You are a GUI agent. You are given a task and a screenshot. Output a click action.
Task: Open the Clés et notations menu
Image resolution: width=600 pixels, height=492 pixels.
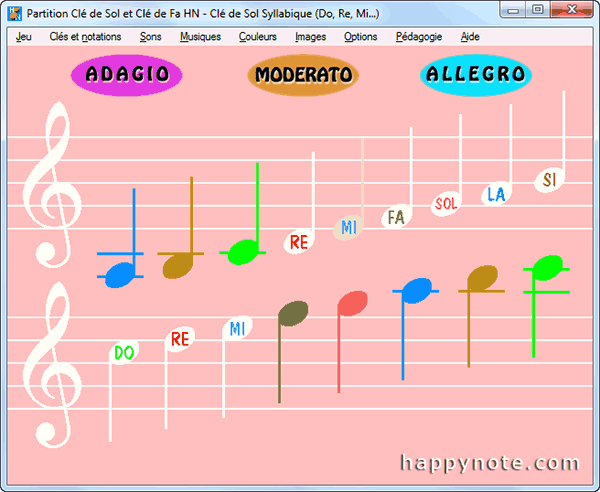pos(85,37)
